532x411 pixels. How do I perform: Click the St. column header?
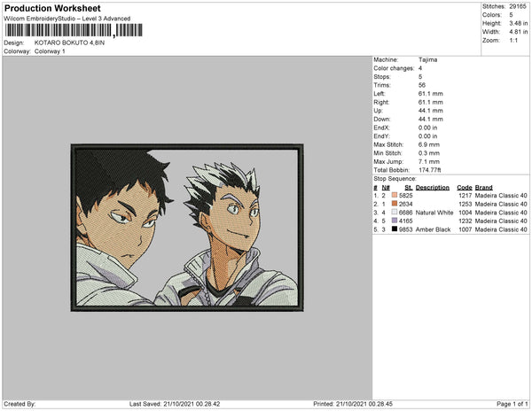[x=409, y=188]
